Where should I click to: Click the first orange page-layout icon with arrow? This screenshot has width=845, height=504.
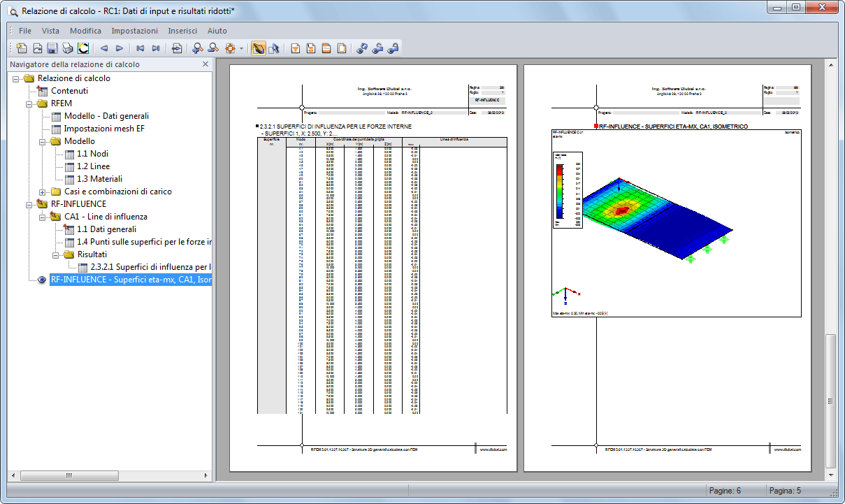pyautogui.click(x=295, y=48)
